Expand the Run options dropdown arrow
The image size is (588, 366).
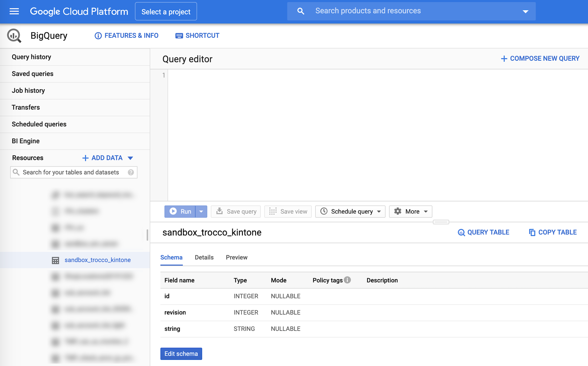201,212
